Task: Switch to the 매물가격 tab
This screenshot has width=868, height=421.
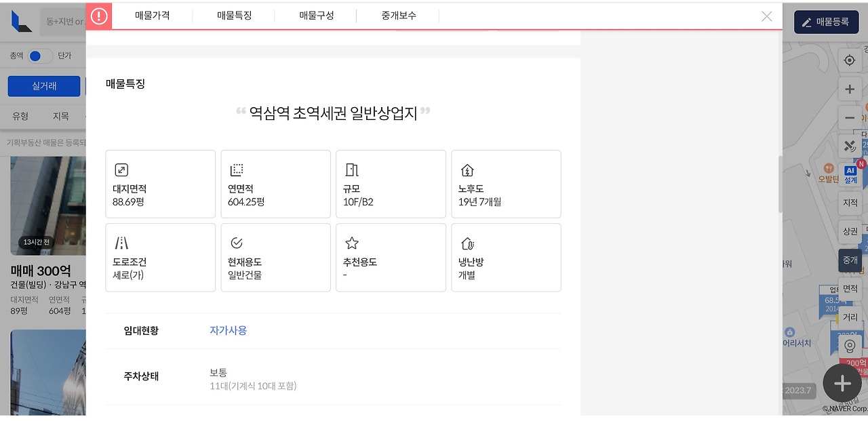Action: tap(152, 16)
